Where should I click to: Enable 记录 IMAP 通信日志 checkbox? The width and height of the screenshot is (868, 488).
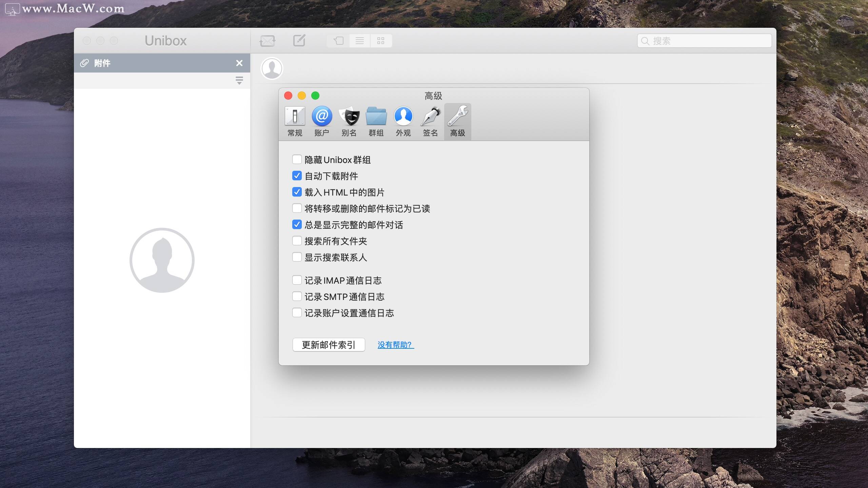[297, 280]
